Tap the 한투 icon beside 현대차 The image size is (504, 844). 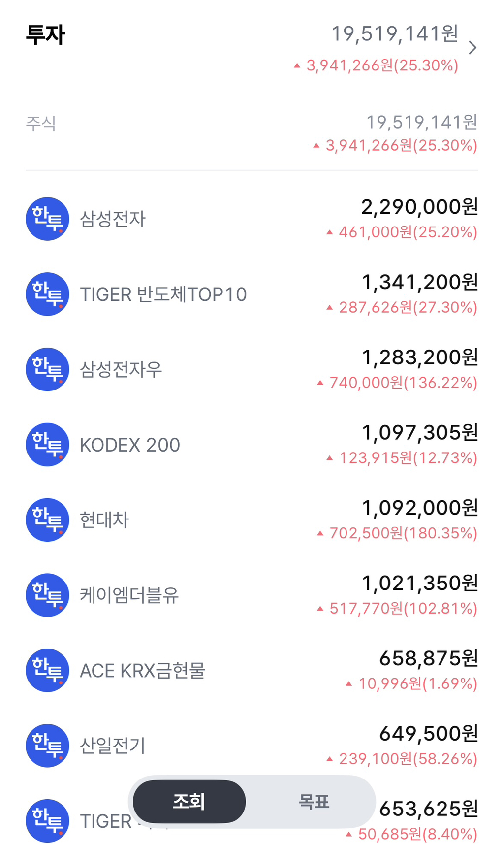pos(47,520)
